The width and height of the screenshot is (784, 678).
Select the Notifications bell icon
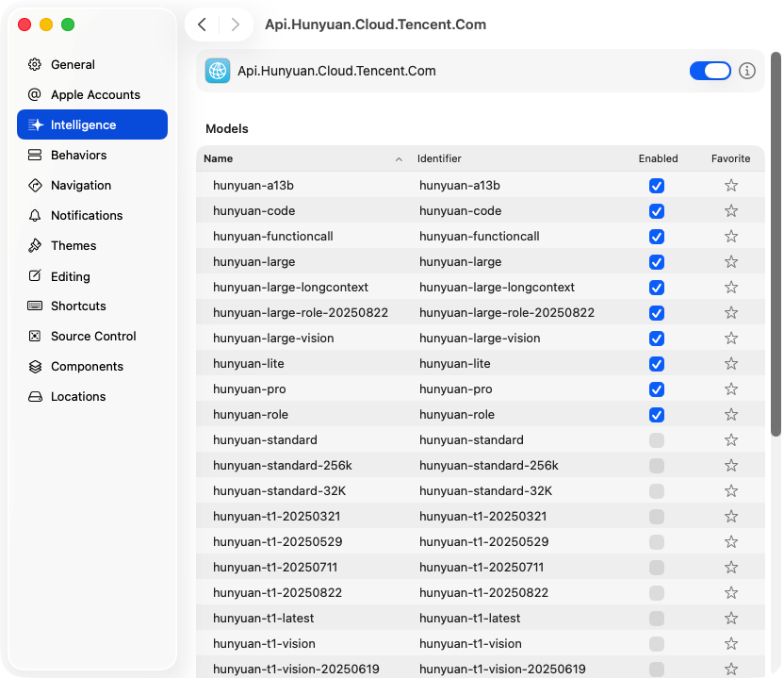35,216
